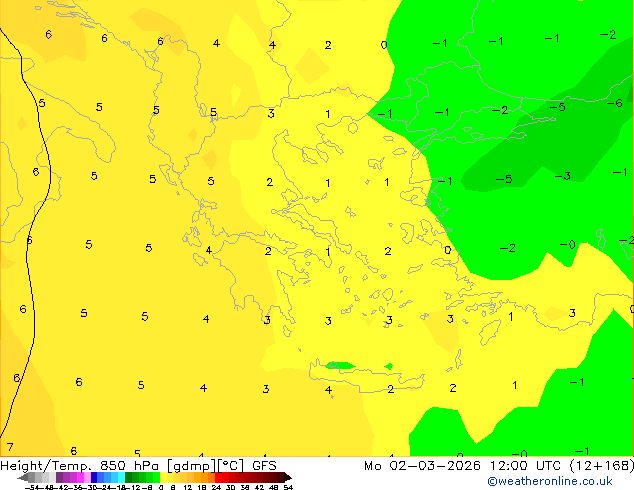The image size is (634, 490).
Task: Click the dark right arrow of legend
Action: coord(288,478)
